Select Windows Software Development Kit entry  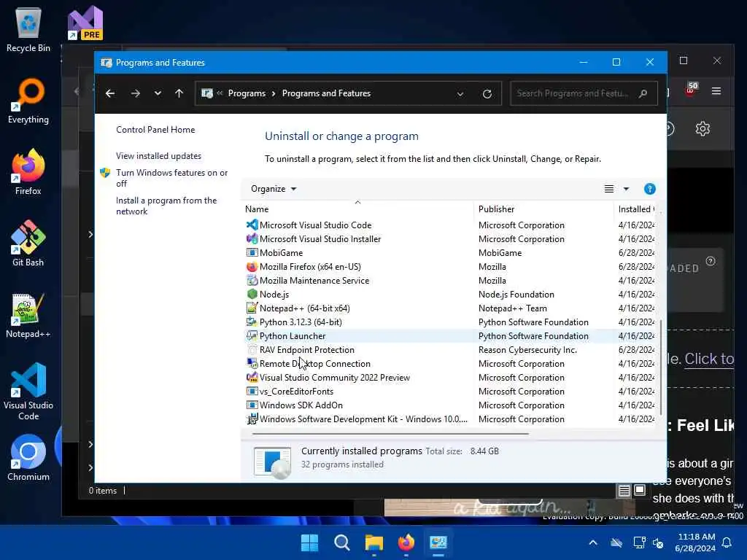tap(449, 419)
